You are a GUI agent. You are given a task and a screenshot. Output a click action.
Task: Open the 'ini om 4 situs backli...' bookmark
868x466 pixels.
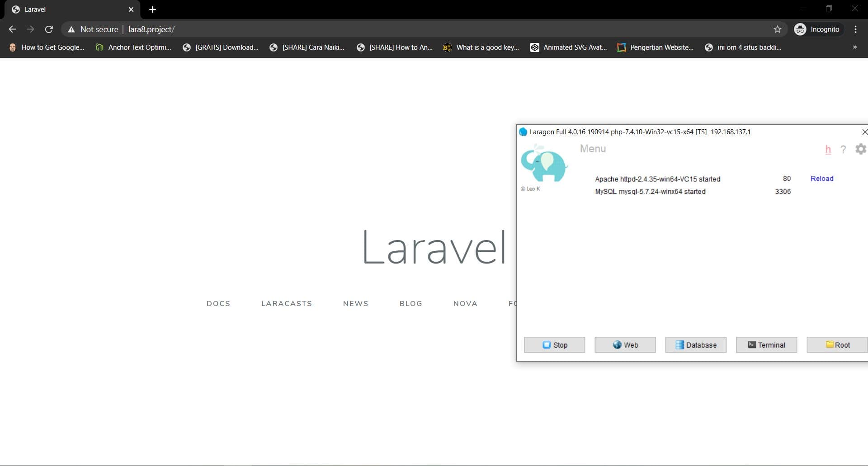(x=743, y=47)
